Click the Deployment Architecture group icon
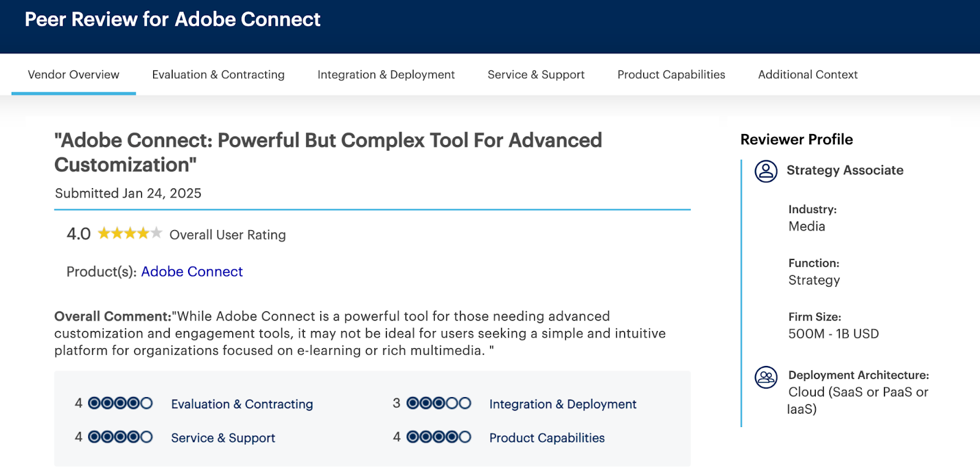Screen dimensions: 980x473 click(766, 377)
